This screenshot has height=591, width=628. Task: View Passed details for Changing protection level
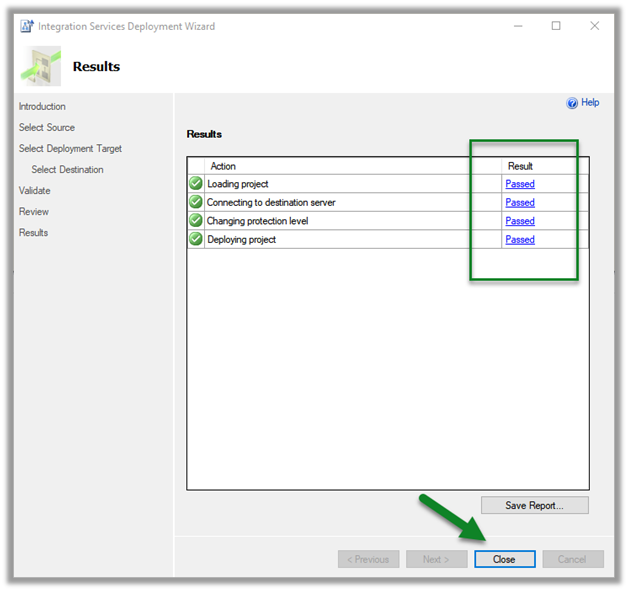coord(520,221)
